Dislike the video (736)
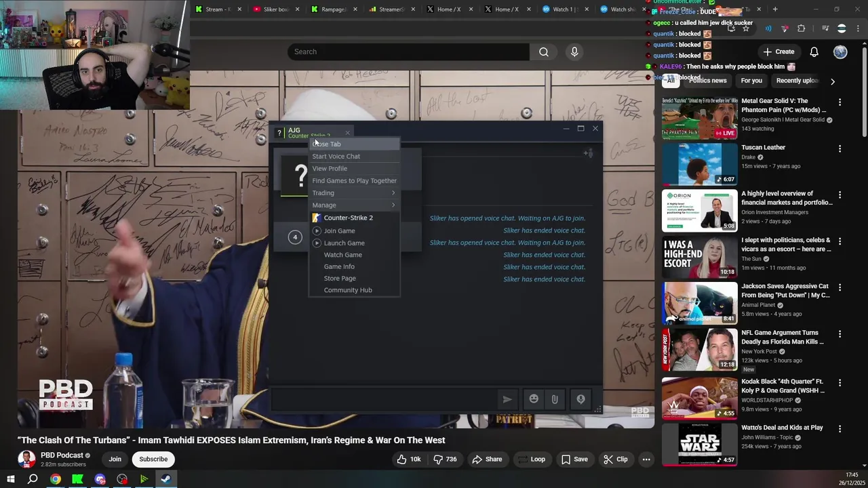 point(446,460)
